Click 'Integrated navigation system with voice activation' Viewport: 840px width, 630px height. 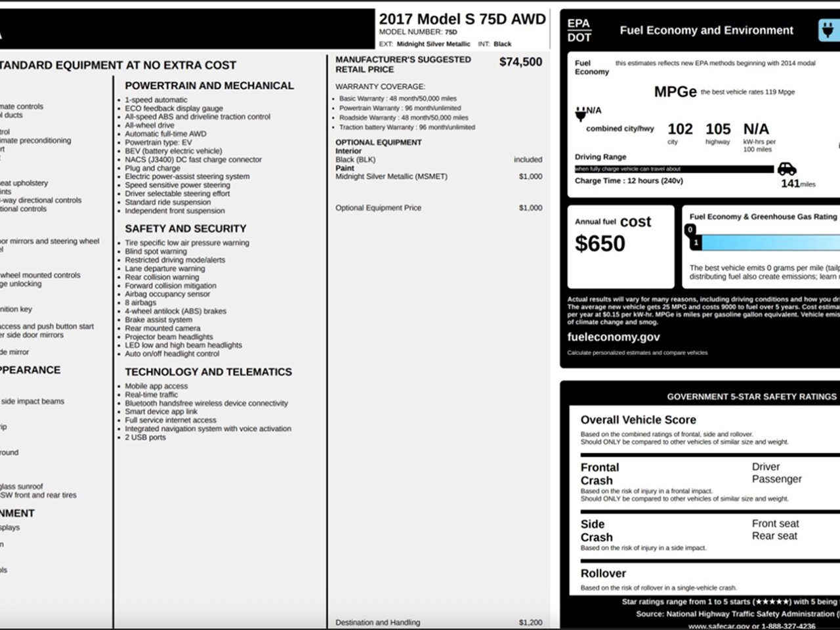tap(208, 429)
